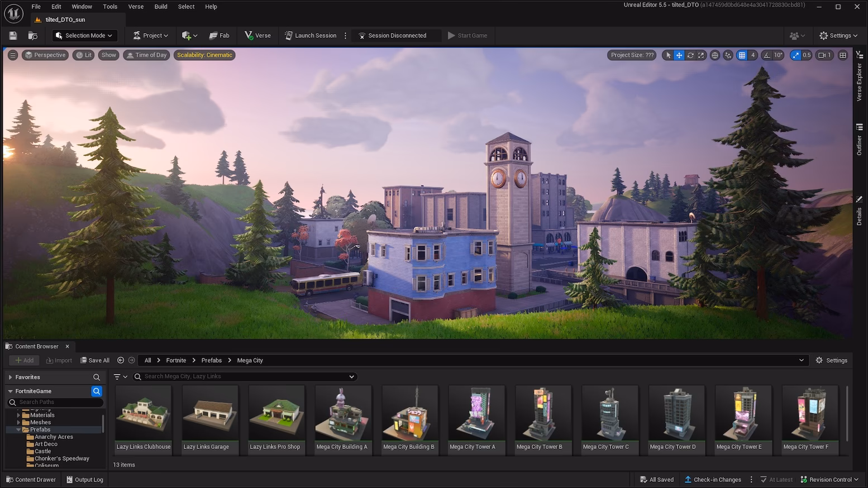Open the Edit menu
Screen dimensions: 868x488
coord(56,7)
